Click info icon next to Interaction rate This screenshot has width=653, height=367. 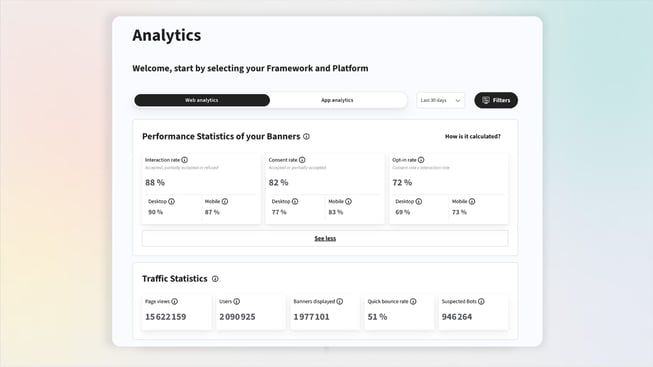coord(184,160)
